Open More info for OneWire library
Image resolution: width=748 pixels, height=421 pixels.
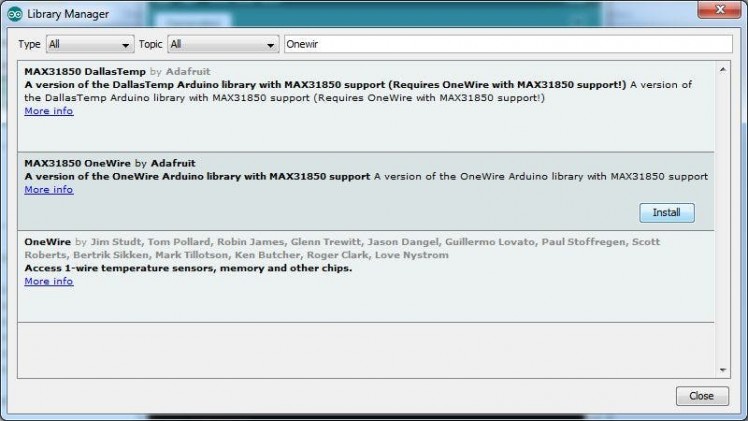pos(49,281)
